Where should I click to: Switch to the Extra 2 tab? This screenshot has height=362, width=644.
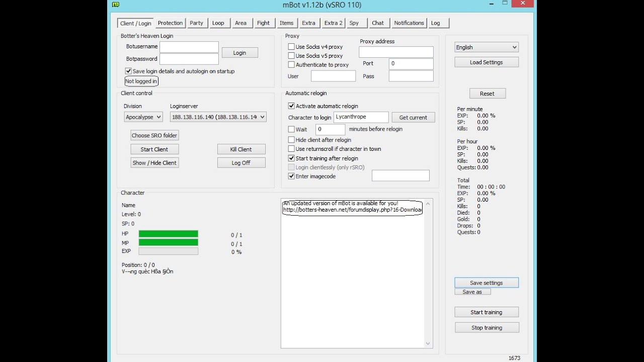pyautogui.click(x=333, y=23)
